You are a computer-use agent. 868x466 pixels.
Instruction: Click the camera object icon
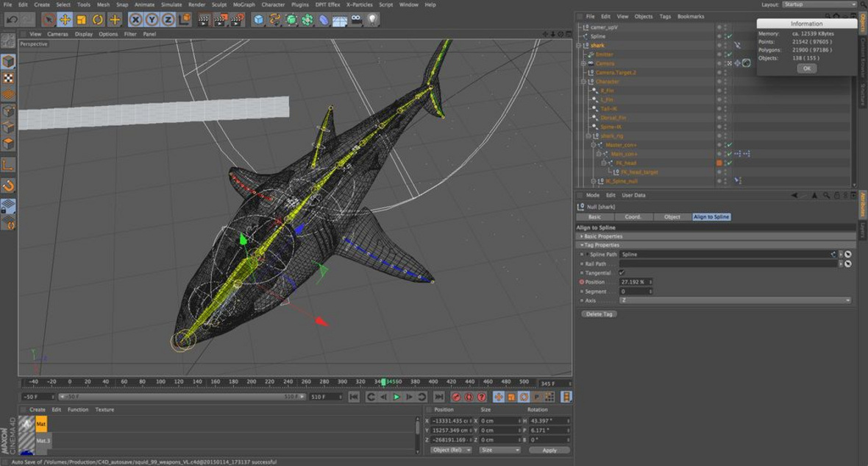pos(357,20)
